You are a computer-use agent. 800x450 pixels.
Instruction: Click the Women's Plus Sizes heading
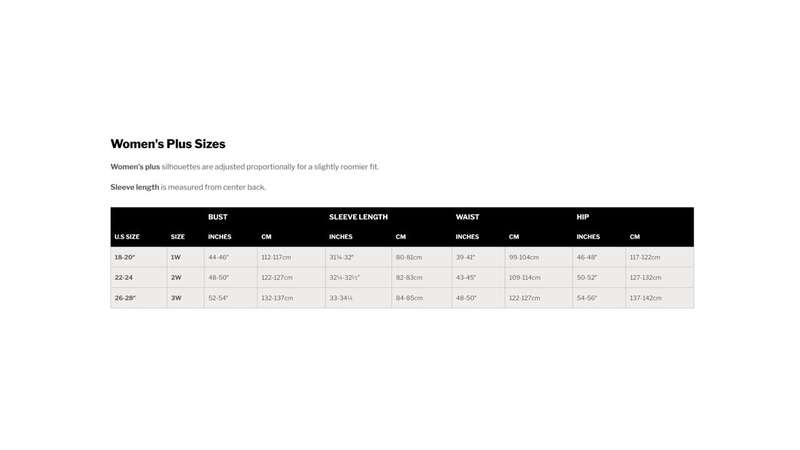point(168,144)
